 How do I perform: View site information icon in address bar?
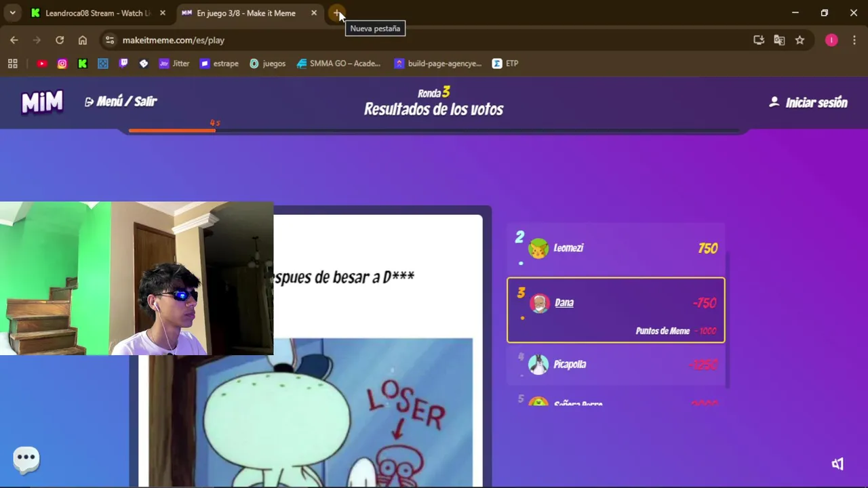(x=110, y=40)
